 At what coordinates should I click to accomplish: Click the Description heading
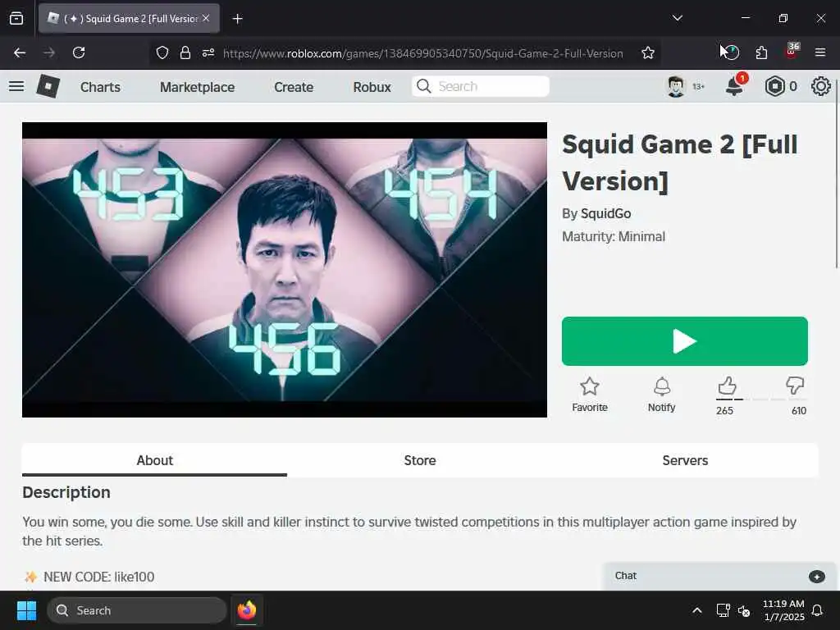[x=66, y=492]
